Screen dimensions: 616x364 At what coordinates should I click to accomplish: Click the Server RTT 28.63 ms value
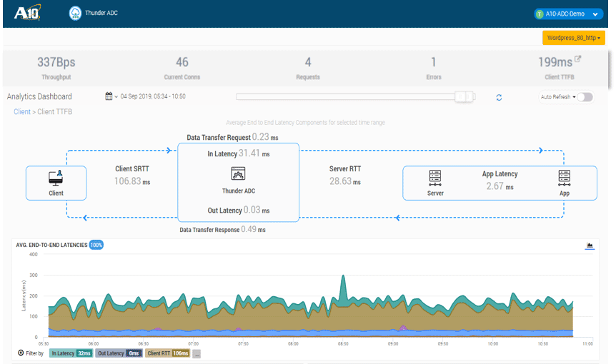(x=345, y=181)
